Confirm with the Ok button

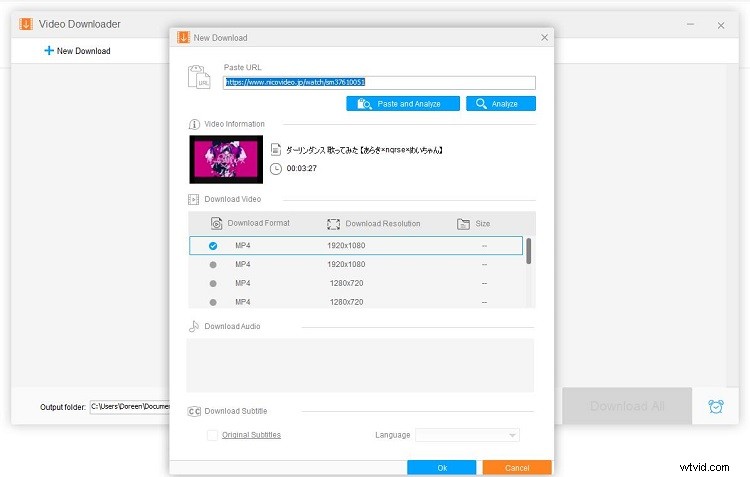pyautogui.click(x=441, y=467)
